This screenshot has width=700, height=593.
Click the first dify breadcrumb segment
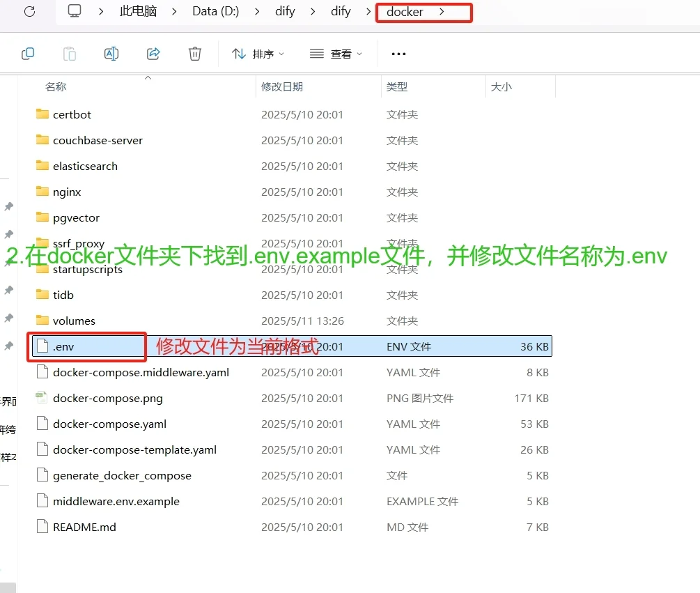coord(285,11)
